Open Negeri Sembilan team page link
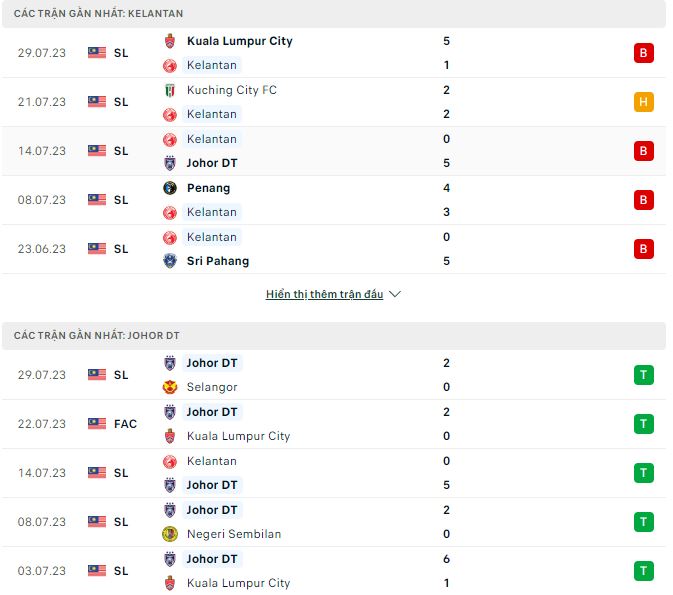The height and width of the screenshot is (595, 673). [x=234, y=534]
